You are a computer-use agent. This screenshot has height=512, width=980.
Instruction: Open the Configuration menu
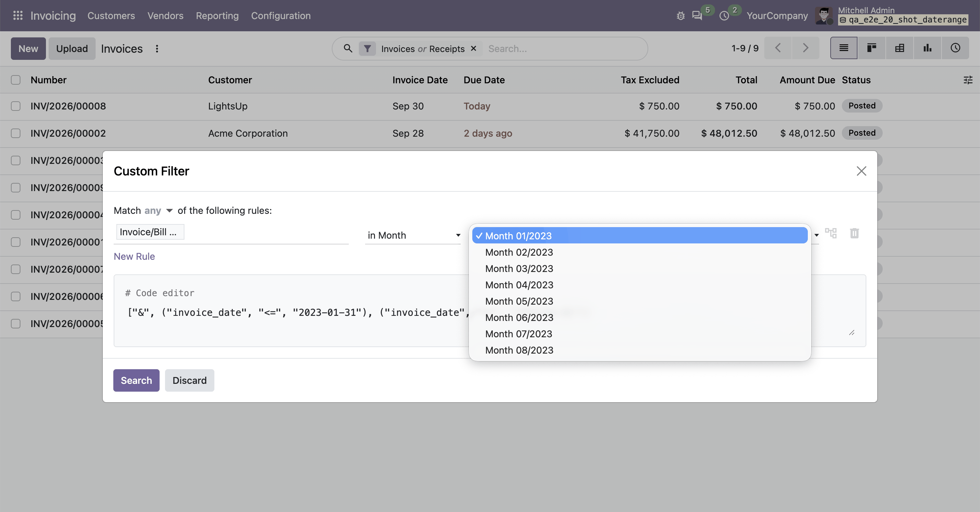coord(281,16)
